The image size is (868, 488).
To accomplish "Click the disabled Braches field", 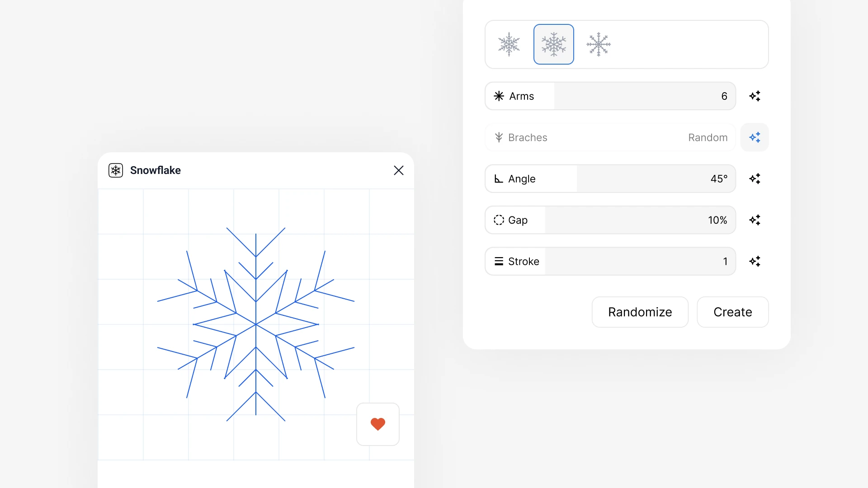I will pos(610,137).
